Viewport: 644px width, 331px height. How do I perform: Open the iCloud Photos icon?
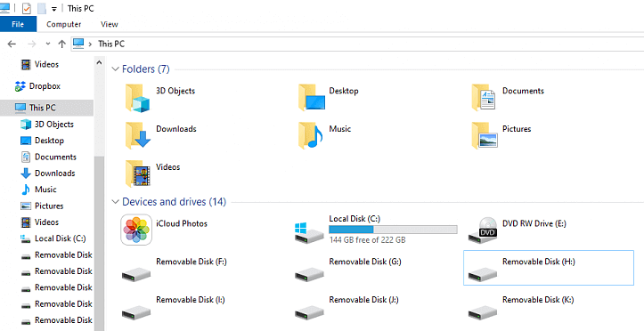pyautogui.click(x=136, y=230)
